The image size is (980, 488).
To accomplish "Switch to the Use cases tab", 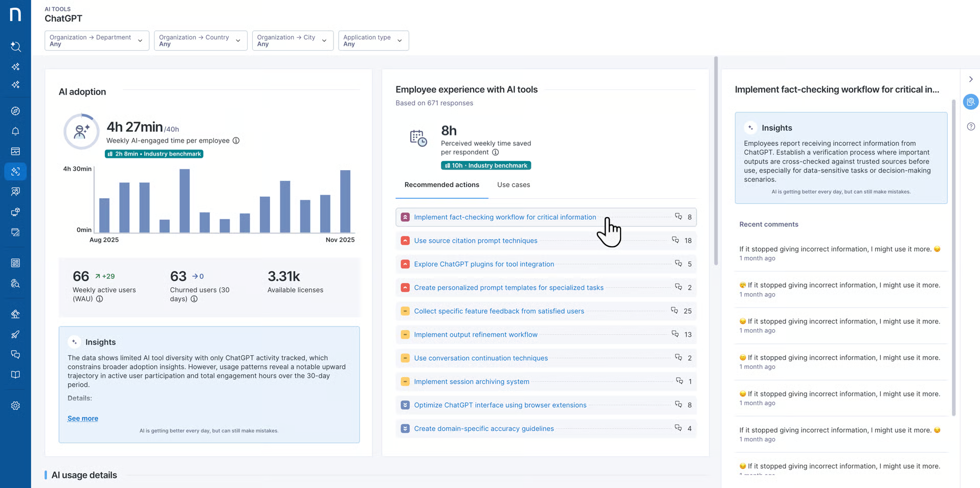I will [513, 185].
